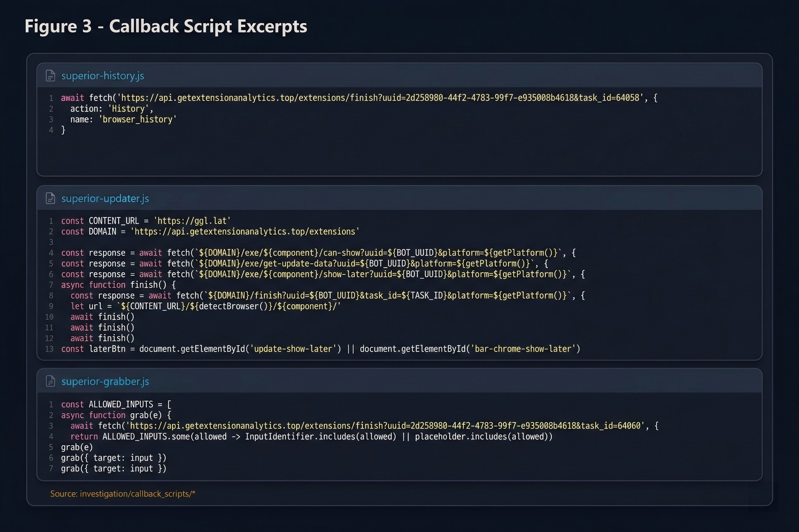Select the ALLOWED_INPUTS constant declaration

(116, 404)
